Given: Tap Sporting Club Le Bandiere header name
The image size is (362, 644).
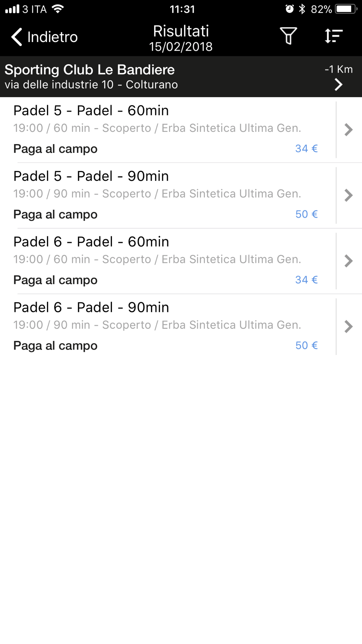Looking at the screenshot, I should (x=90, y=70).
